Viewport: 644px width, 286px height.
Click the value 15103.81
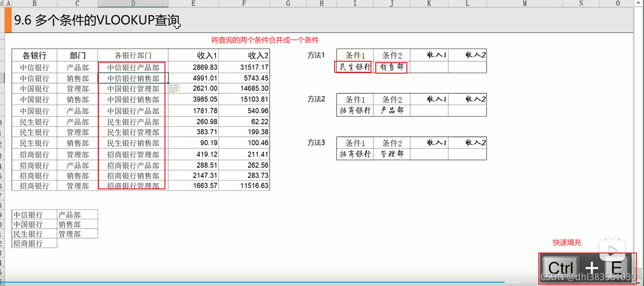click(254, 99)
